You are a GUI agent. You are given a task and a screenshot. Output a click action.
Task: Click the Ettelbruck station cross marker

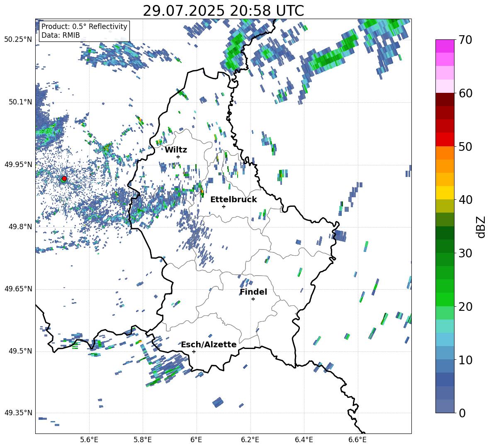click(x=224, y=206)
